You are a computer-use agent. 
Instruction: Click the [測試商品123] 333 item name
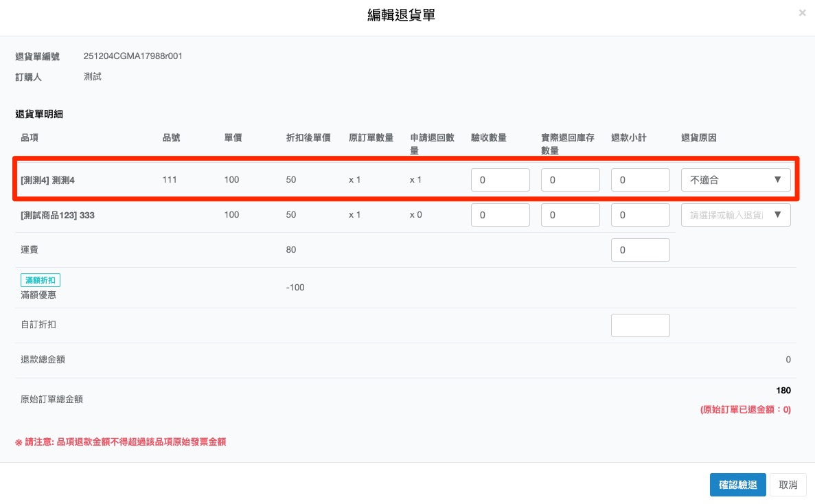pos(58,215)
